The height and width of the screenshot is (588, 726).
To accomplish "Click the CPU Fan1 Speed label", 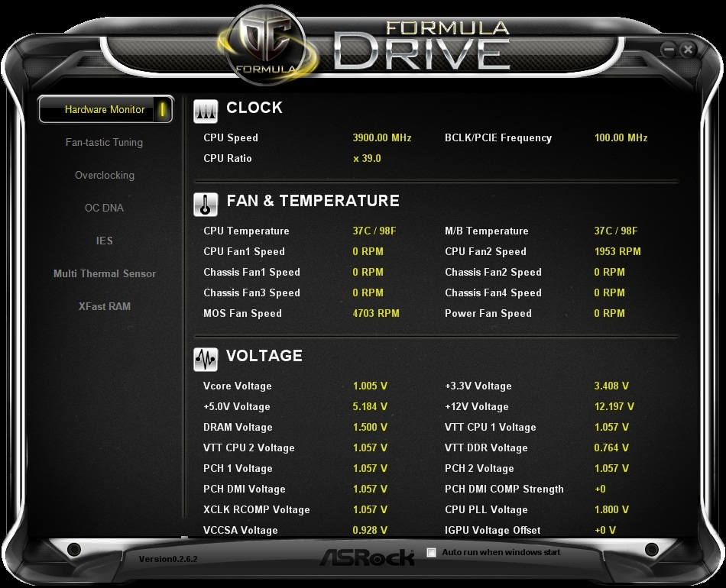I will pos(244,252).
